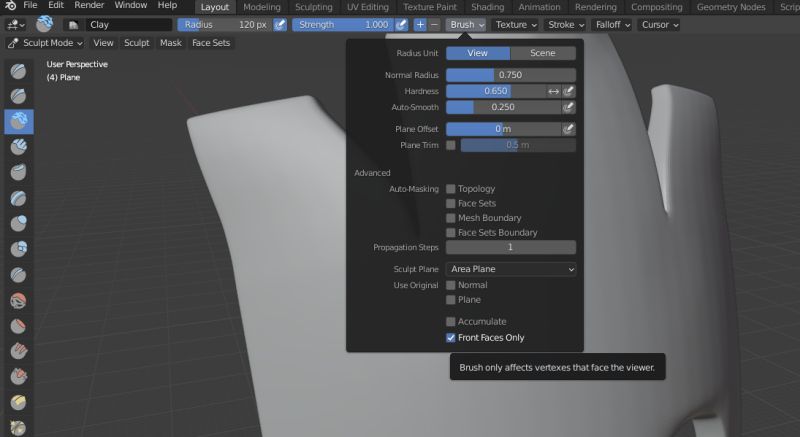800x437 pixels.
Task: Select the Scrape brush tool
Action: tap(19, 377)
